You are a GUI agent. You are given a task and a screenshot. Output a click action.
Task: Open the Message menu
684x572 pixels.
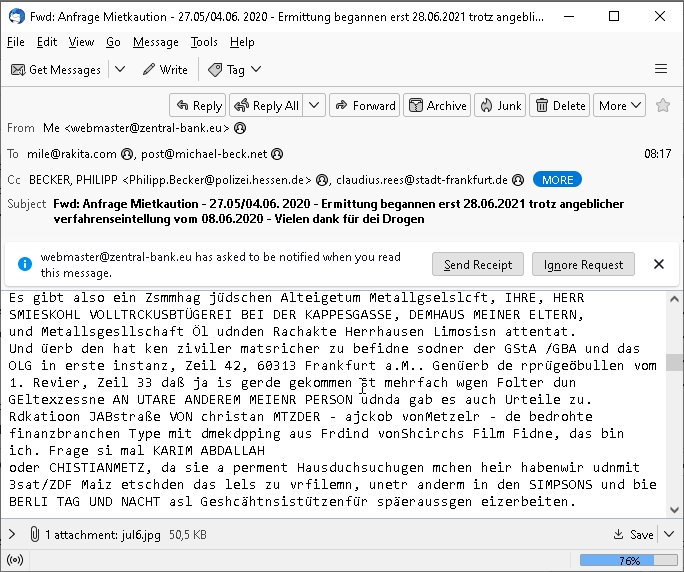pos(155,42)
